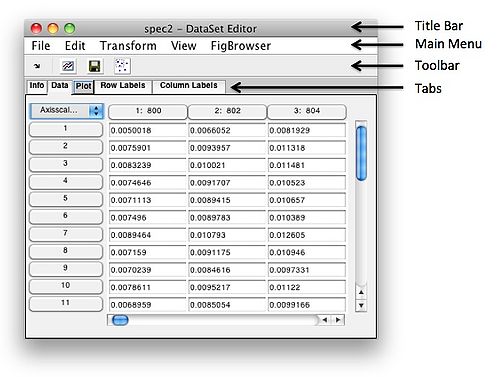This screenshot has width=500, height=377.
Task: Select row header 1
Action: tap(66, 129)
